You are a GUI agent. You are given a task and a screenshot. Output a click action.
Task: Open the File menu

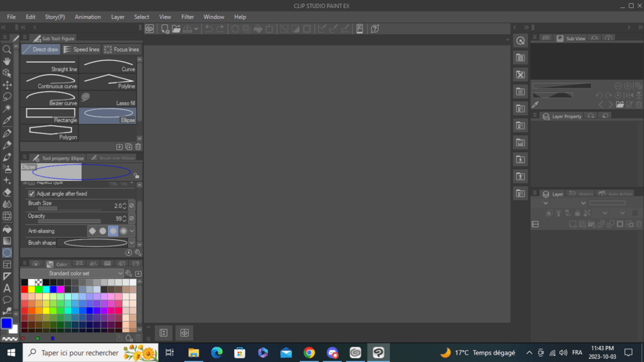11,17
